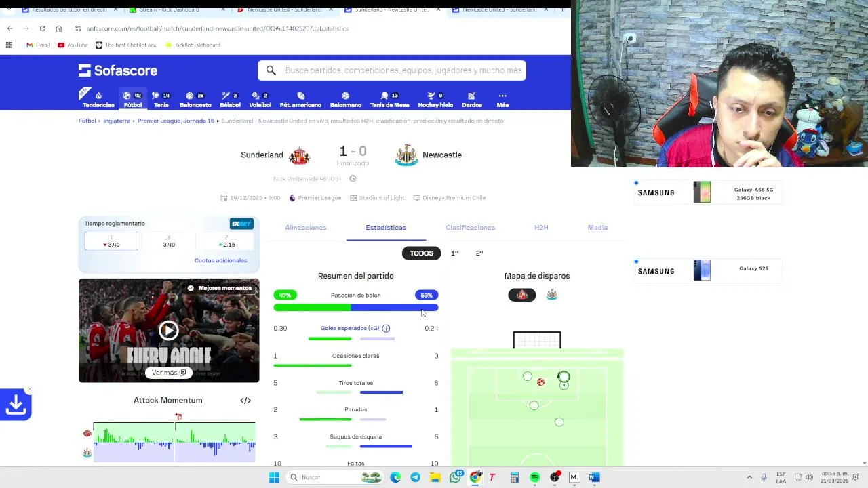Open the Tenis de Mesa section

(x=389, y=100)
